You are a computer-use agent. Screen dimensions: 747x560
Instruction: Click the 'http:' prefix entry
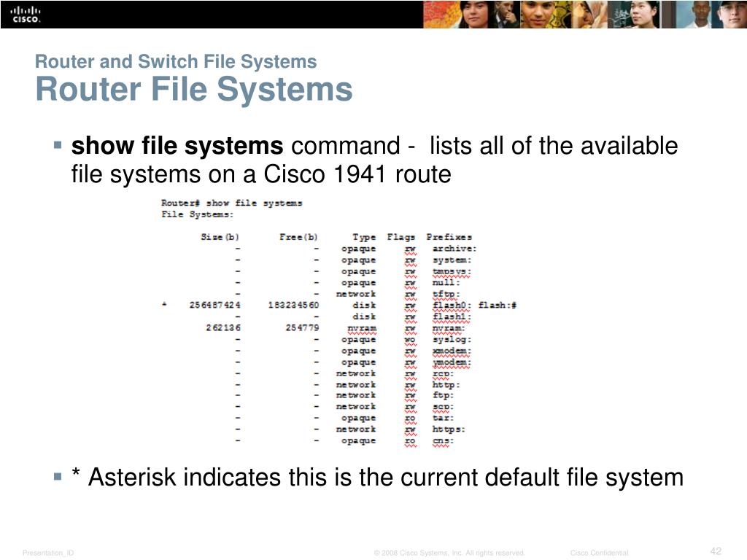coord(446,385)
